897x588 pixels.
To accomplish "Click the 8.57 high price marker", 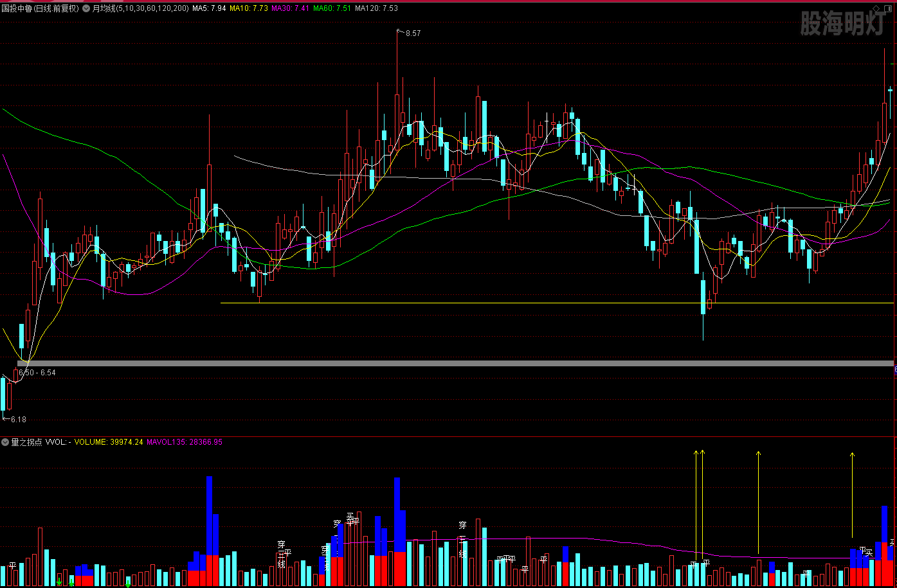I will pyautogui.click(x=412, y=33).
